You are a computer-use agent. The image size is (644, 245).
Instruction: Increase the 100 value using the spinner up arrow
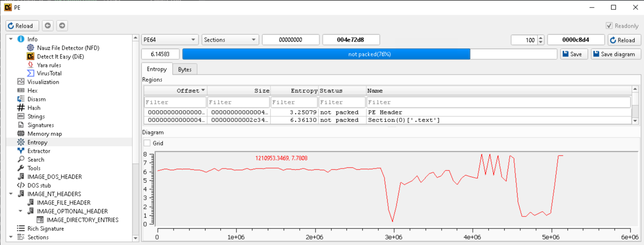[541, 38]
